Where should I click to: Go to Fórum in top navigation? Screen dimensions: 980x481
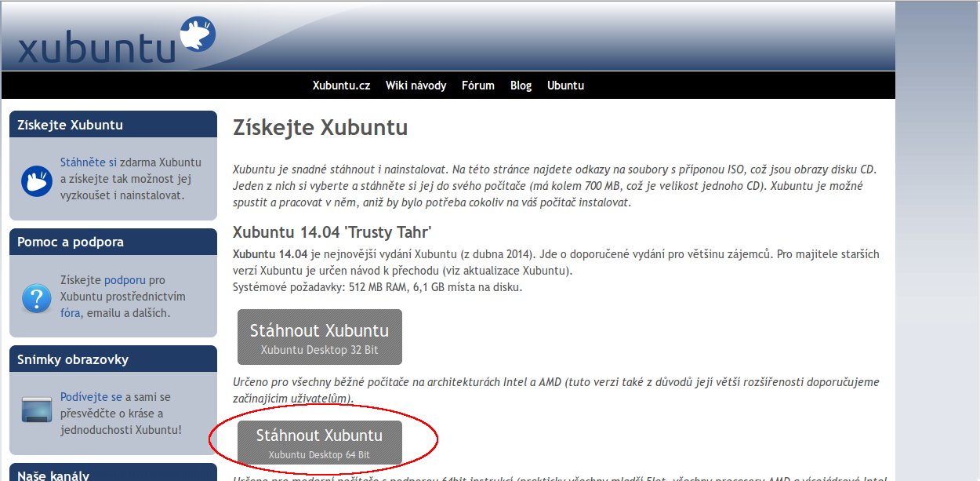[478, 86]
